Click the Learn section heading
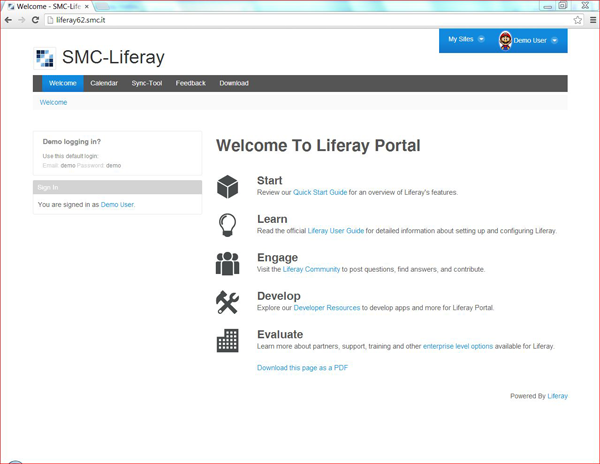600x464 pixels. (x=272, y=219)
